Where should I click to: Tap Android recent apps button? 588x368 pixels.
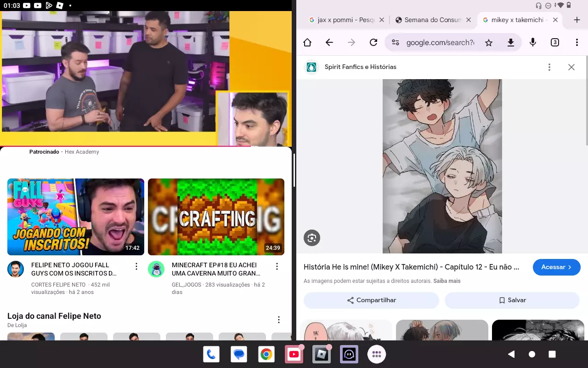pyautogui.click(x=553, y=354)
